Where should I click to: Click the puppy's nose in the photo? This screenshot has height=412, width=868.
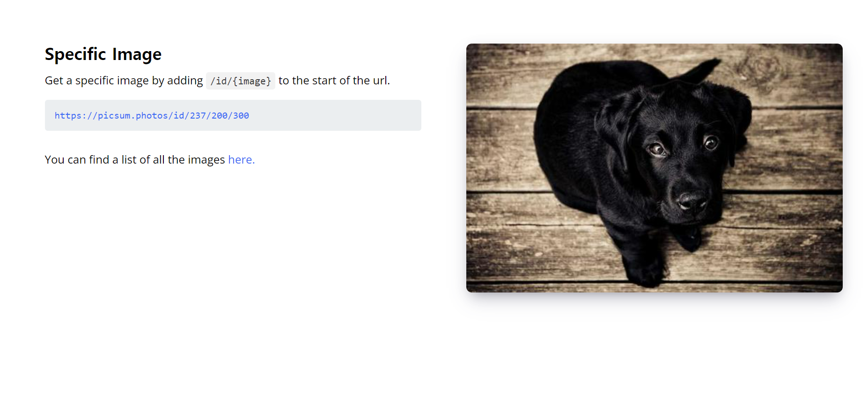coord(692,200)
